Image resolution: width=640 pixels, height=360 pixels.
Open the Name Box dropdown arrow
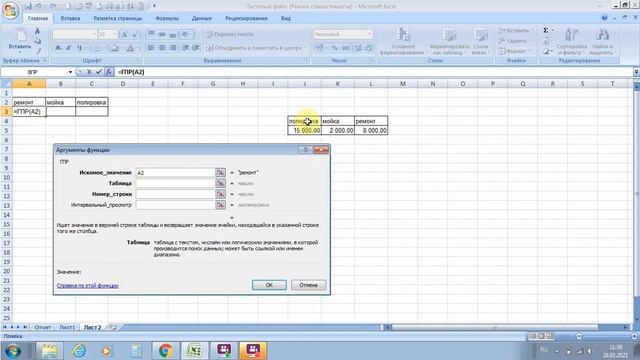[x=71, y=72]
